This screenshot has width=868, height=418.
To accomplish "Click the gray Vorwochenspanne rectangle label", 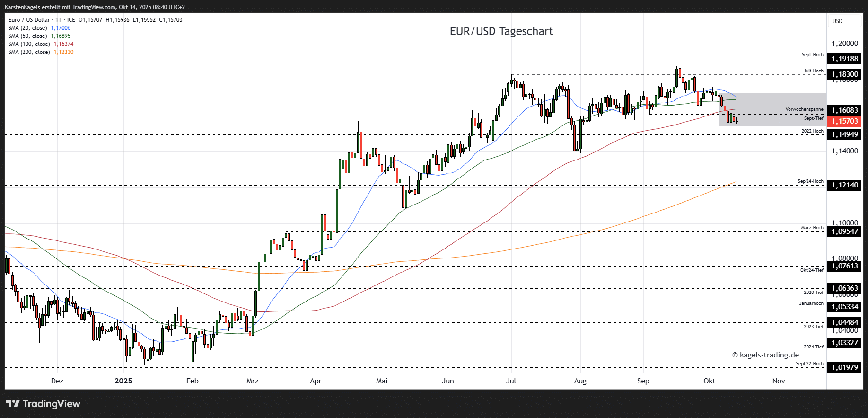I will pos(804,109).
